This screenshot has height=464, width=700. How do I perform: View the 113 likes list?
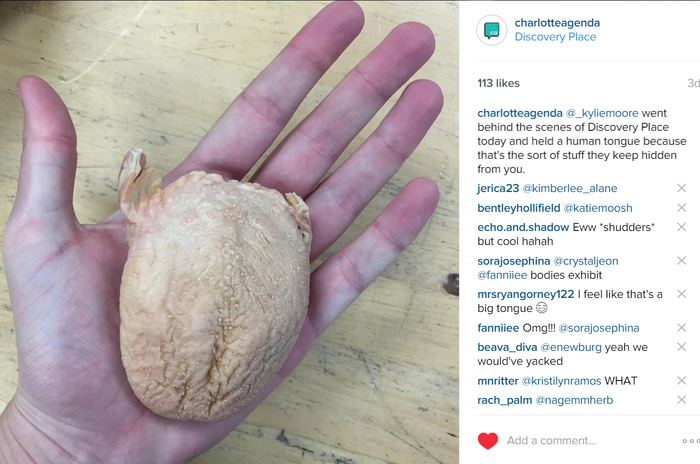click(x=498, y=83)
